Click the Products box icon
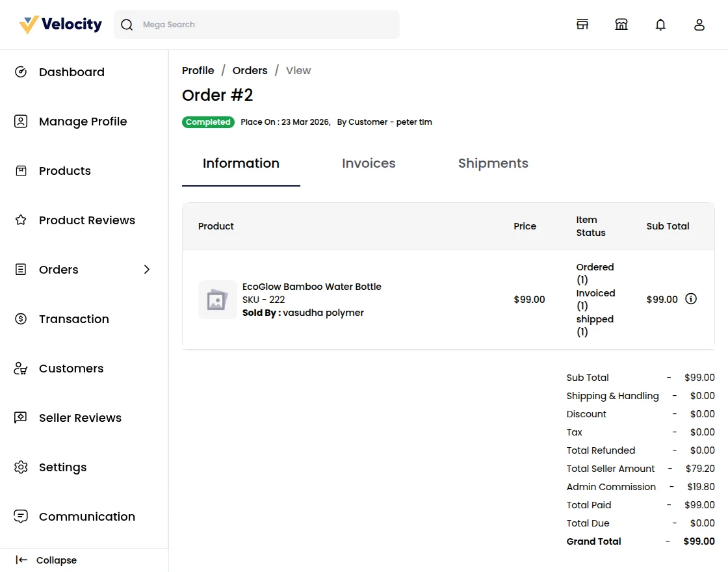The height and width of the screenshot is (572, 728). click(x=21, y=171)
